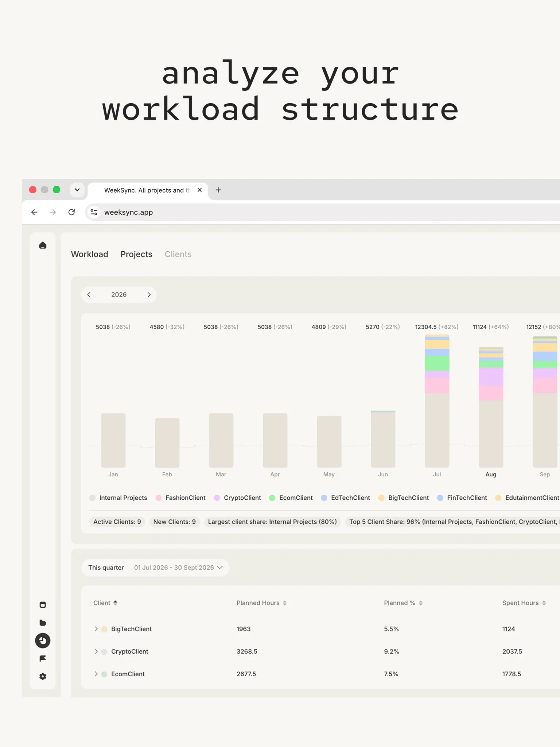
Task: Reload the weeksync.app page
Action: pyautogui.click(x=71, y=212)
